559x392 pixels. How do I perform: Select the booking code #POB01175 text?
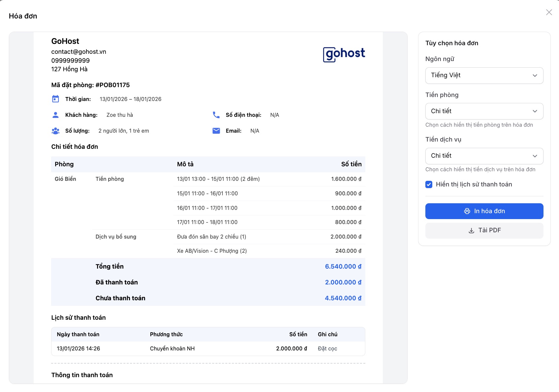[113, 85]
